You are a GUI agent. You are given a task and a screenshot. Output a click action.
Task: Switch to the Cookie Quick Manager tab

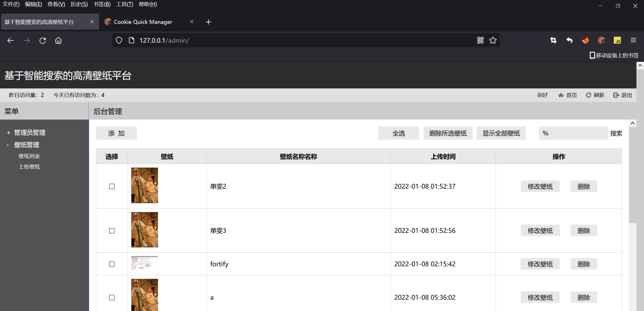click(143, 22)
